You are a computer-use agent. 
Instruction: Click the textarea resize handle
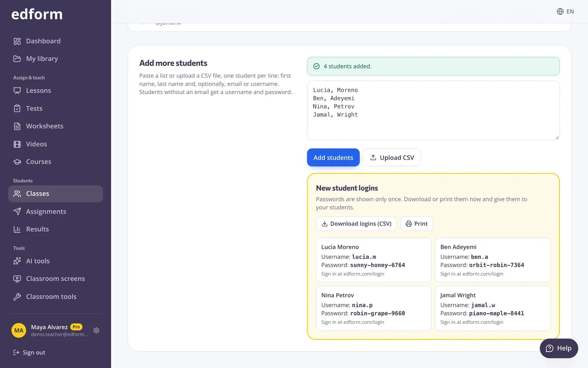click(x=557, y=137)
